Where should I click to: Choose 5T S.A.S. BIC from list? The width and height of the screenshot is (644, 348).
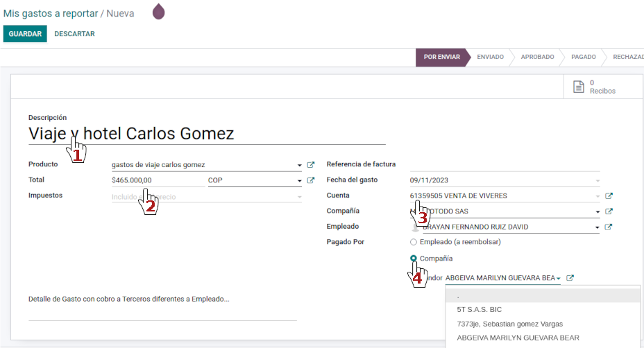[479, 309]
